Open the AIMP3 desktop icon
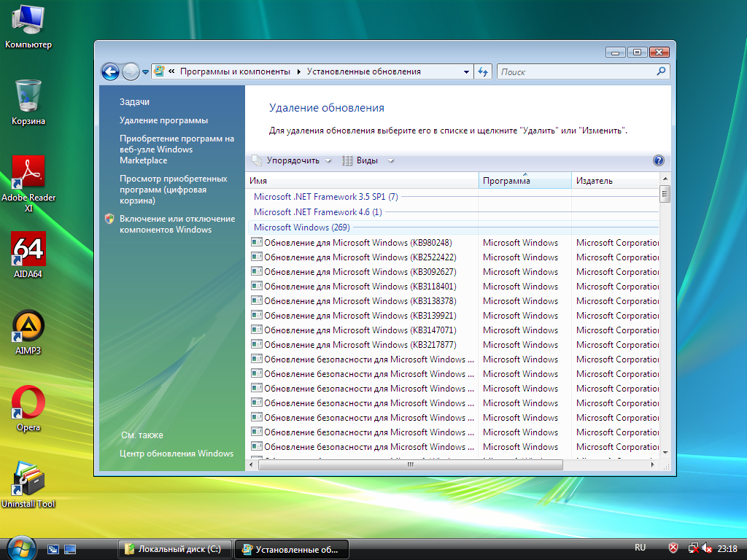The width and height of the screenshot is (747, 560). pyautogui.click(x=28, y=326)
